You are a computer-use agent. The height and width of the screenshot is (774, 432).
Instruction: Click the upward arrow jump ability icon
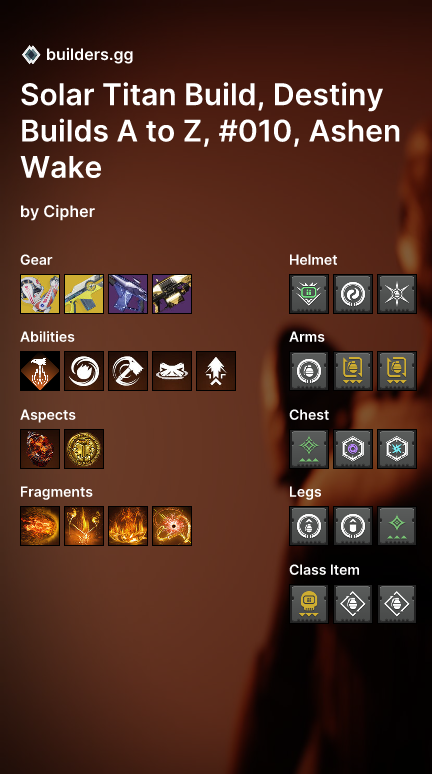pyautogui.click(x=216, y=371)
